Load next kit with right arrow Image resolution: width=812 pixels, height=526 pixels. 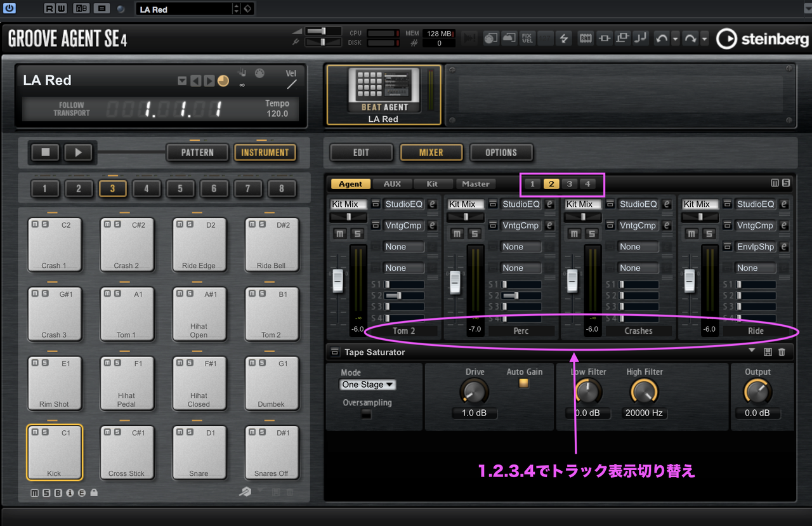pyautogui.click(x=209, y=81)
